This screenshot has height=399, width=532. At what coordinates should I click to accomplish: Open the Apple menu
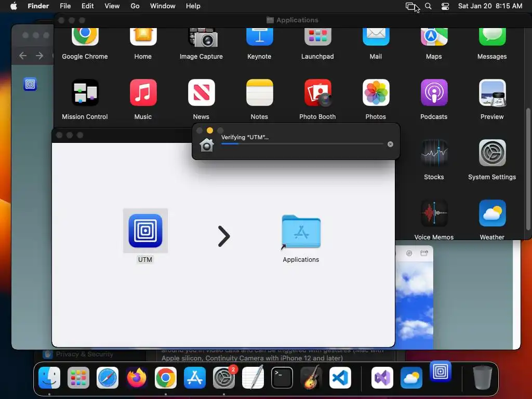pos(14,6)
